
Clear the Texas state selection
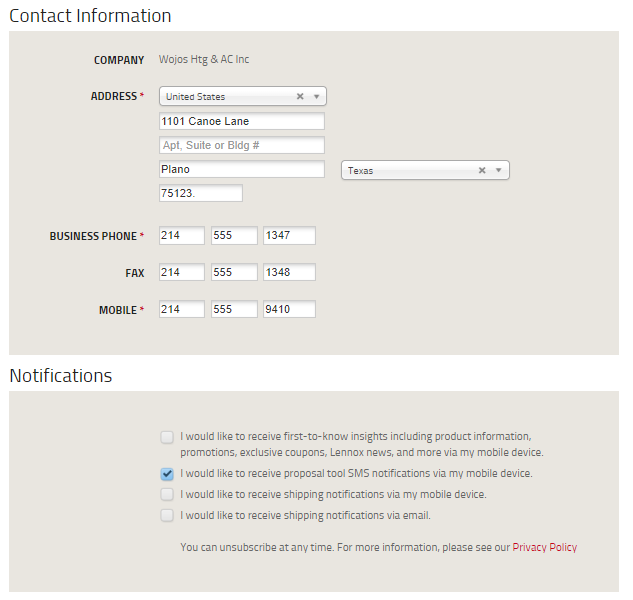(482, 171)
